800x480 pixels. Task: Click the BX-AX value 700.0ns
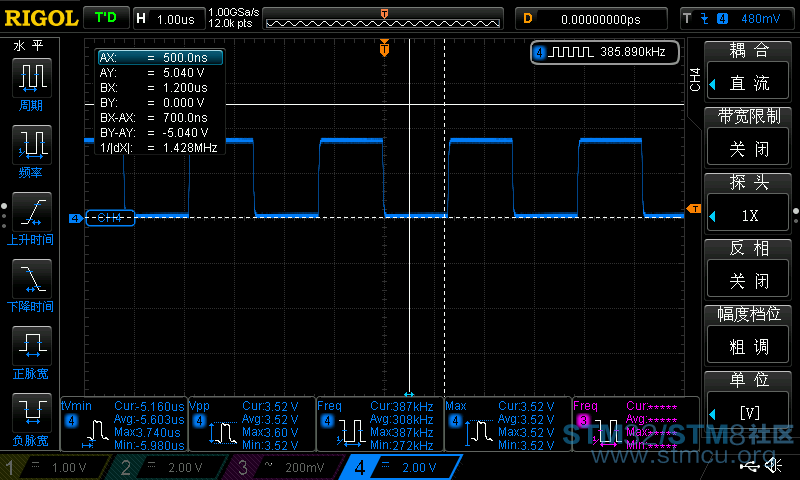click(x=185, y=118)
